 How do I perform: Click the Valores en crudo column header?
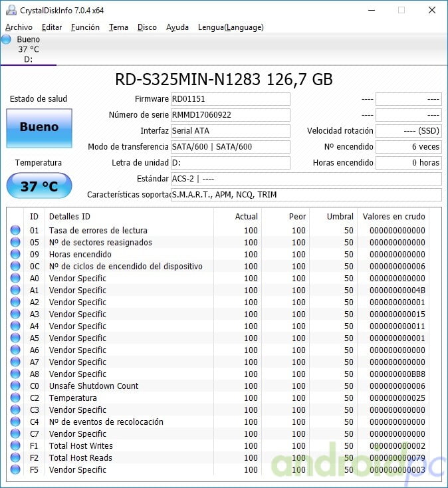[x=393, y=217]
